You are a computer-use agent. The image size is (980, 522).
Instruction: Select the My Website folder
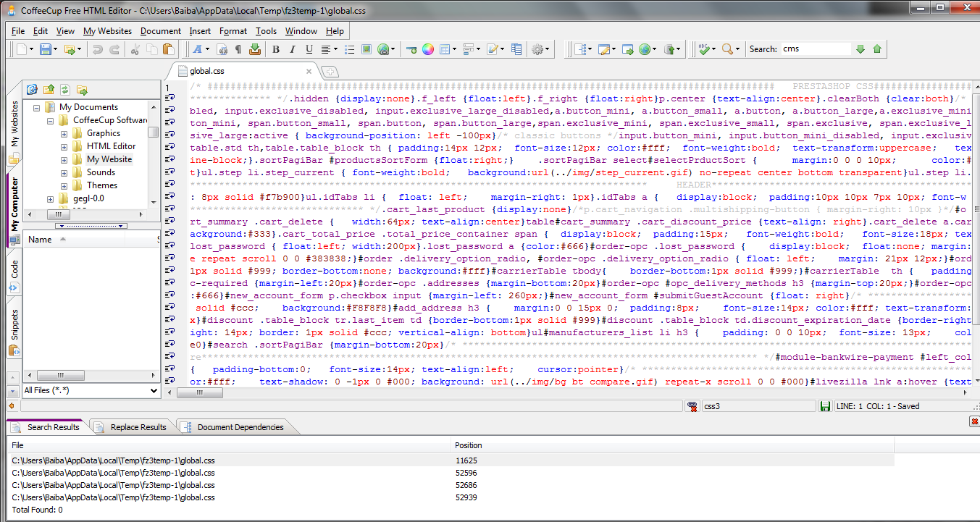coord(109,159)
